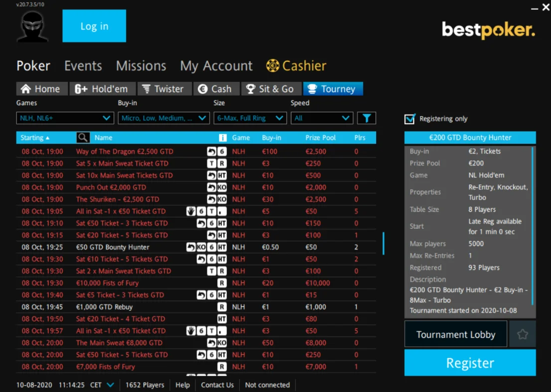Switch to the Home lobby tab
Image resolution: width=551 pixels, height=392 pixels.
42,89
